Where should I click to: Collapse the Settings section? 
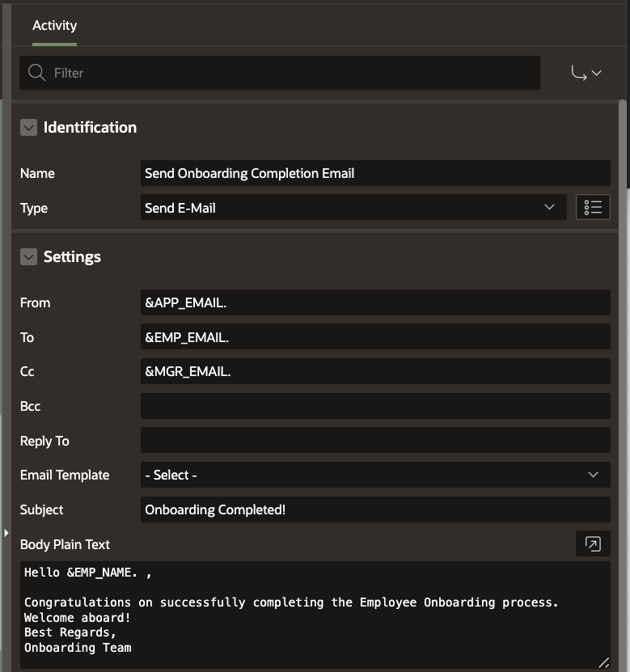click(29, 257)
